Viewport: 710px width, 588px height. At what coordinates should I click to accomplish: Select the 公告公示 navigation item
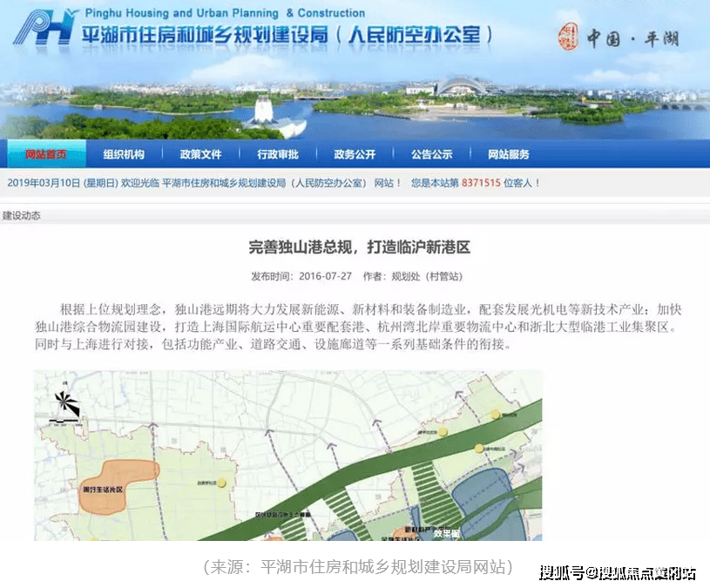click(x=431, y=154)
